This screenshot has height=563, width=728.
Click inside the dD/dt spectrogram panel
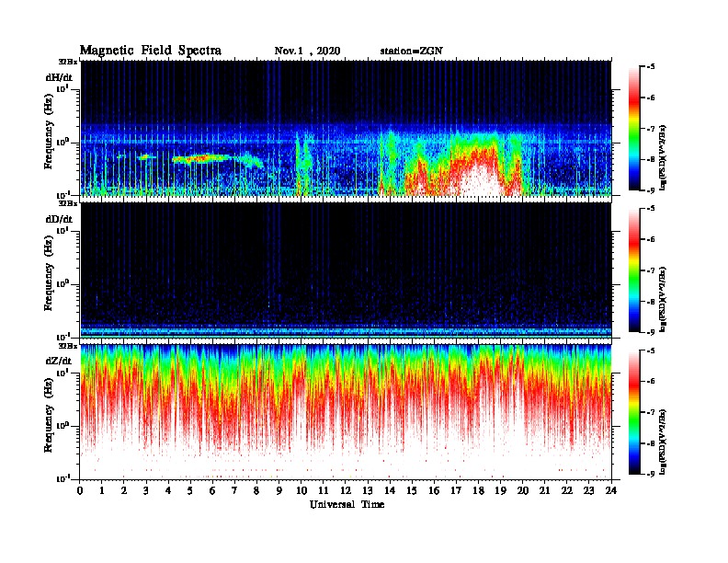[x=346, y=270]
